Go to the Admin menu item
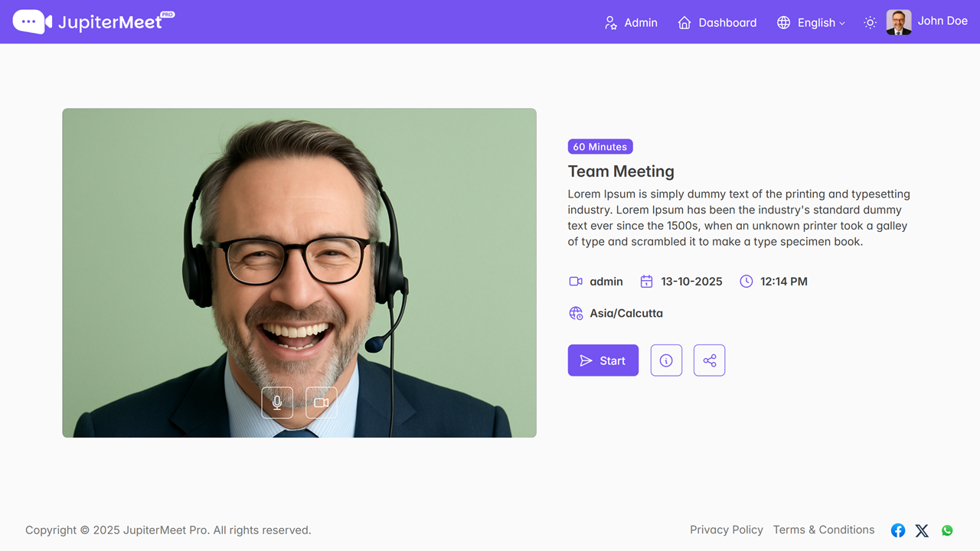 (x=631, y=23)
